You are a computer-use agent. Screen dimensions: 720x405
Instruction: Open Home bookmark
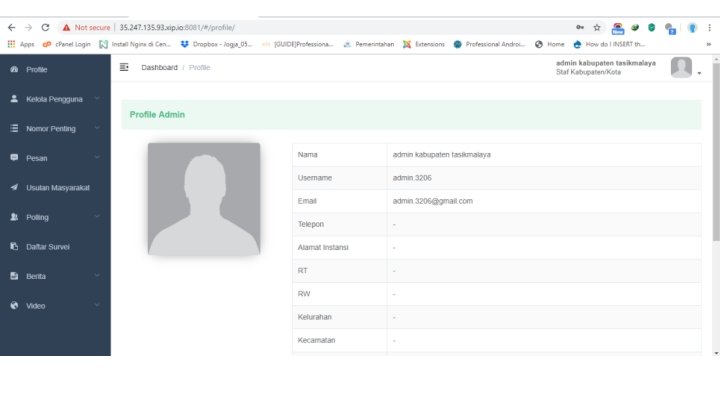(x=550, y=44)
